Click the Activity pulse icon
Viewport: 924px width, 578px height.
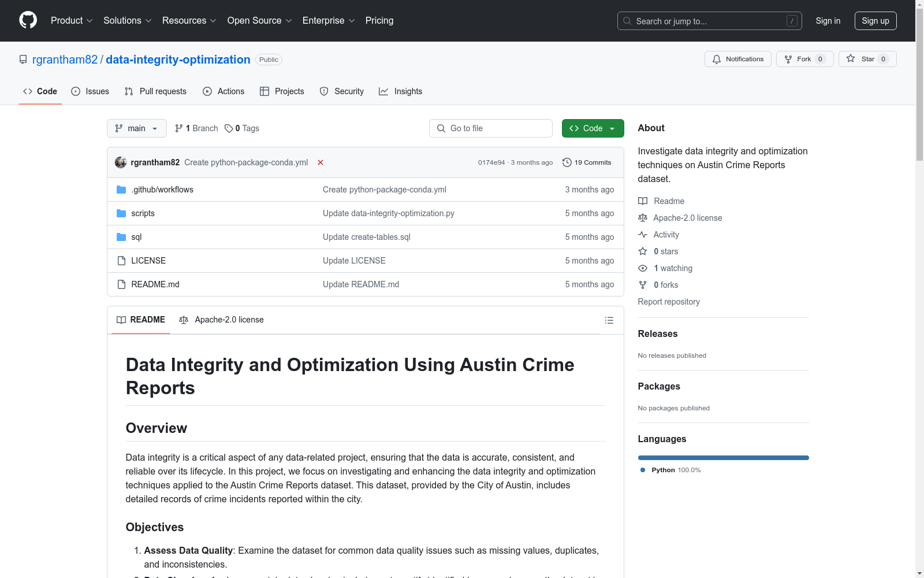click(643, 235)
